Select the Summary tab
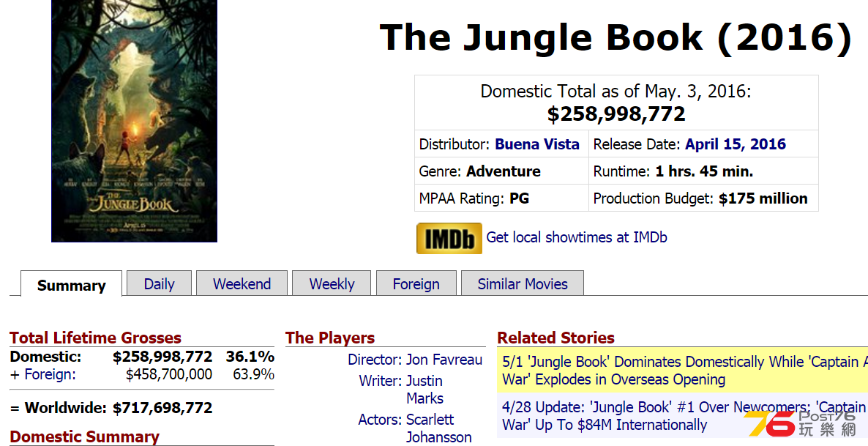This screenshot has width=868, height=446. point(72,285)
